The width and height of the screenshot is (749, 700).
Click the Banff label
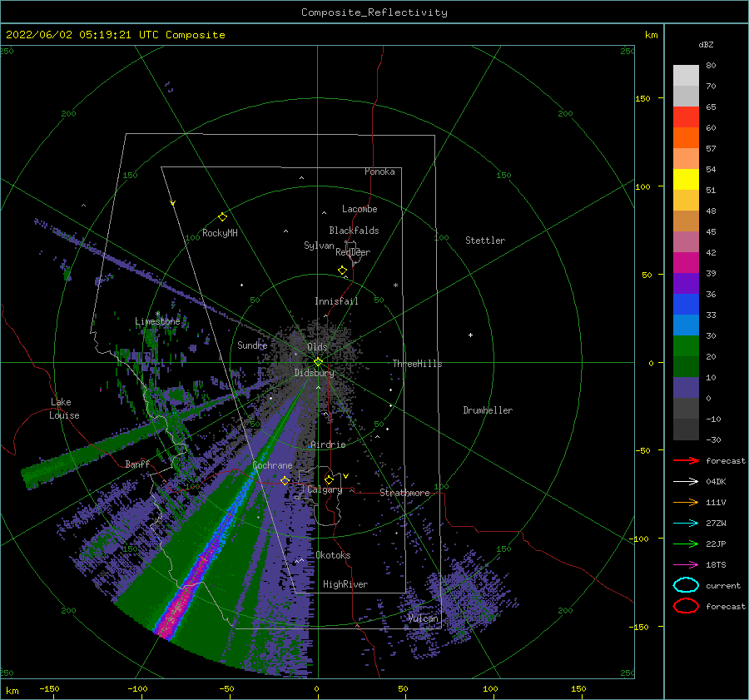pos(137,464)
